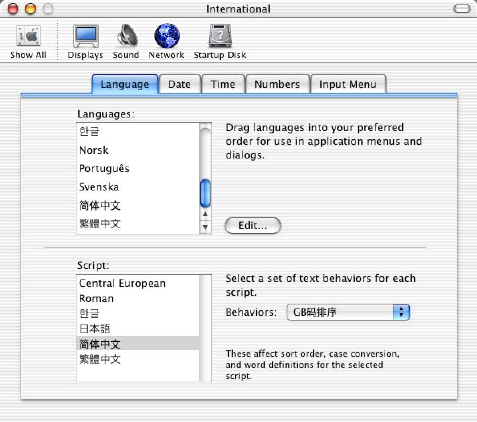
Task: Open the Input Menu tab
Action: click(x=348, y=84)
